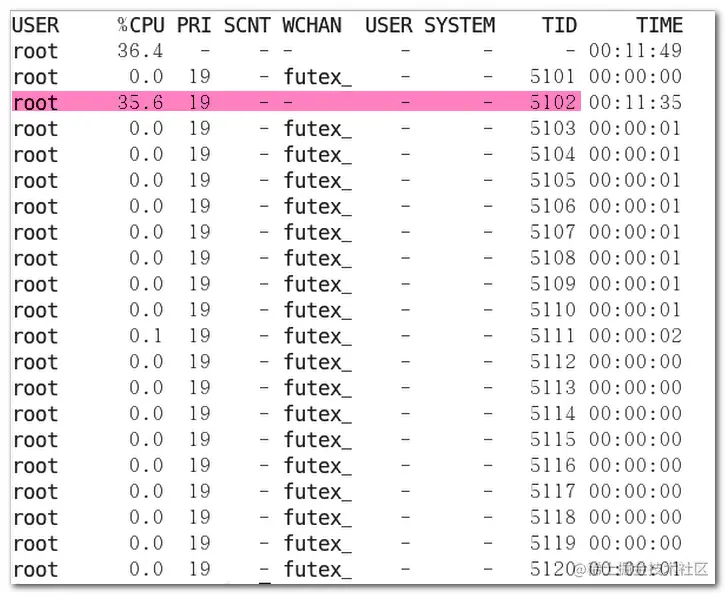Select thread ID 5103
Image resolution: width=726 pixels, height=595 pixels.
(553, 128)
